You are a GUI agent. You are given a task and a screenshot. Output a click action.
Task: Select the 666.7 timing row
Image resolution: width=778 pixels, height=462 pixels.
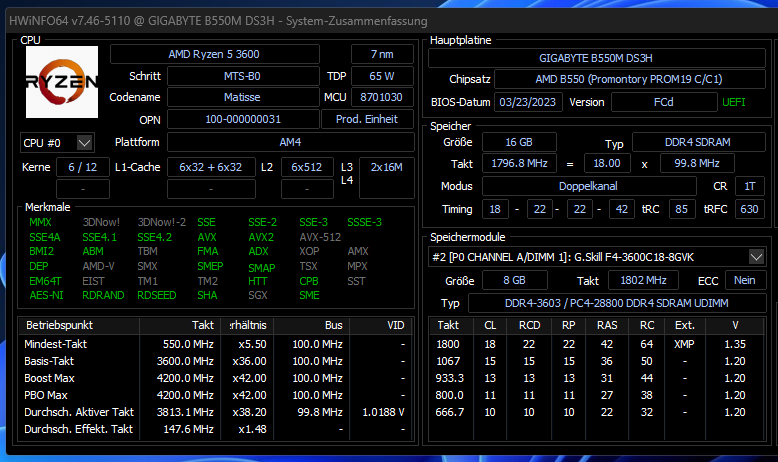pos(596,412)
